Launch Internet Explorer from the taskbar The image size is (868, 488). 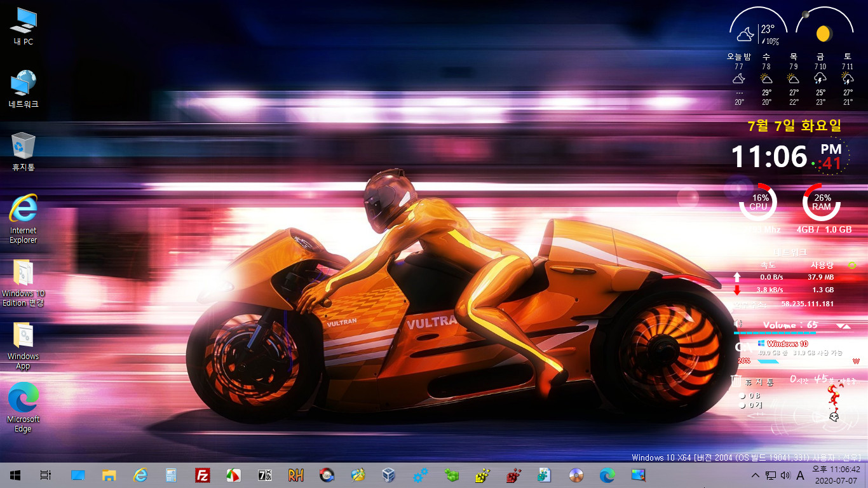140,475
